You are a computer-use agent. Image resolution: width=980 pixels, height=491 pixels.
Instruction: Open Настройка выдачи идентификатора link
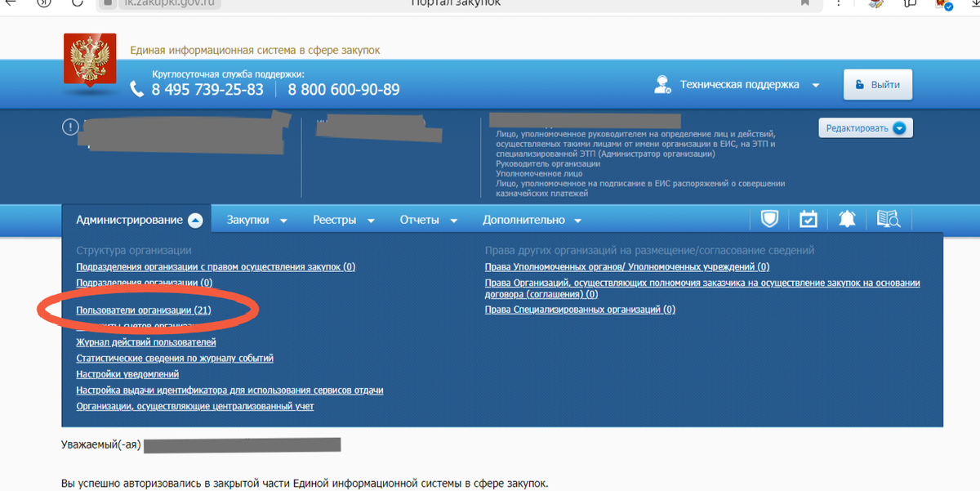229,390
